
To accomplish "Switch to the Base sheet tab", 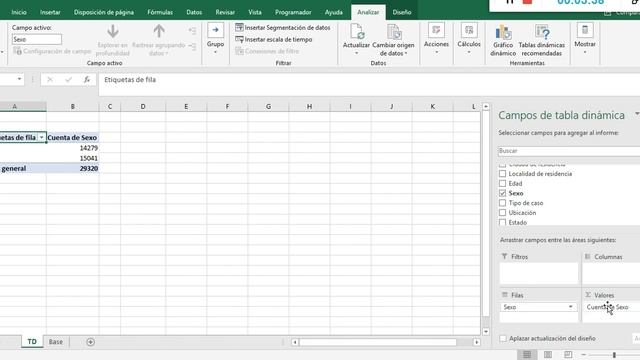I will tap(56, 342).
